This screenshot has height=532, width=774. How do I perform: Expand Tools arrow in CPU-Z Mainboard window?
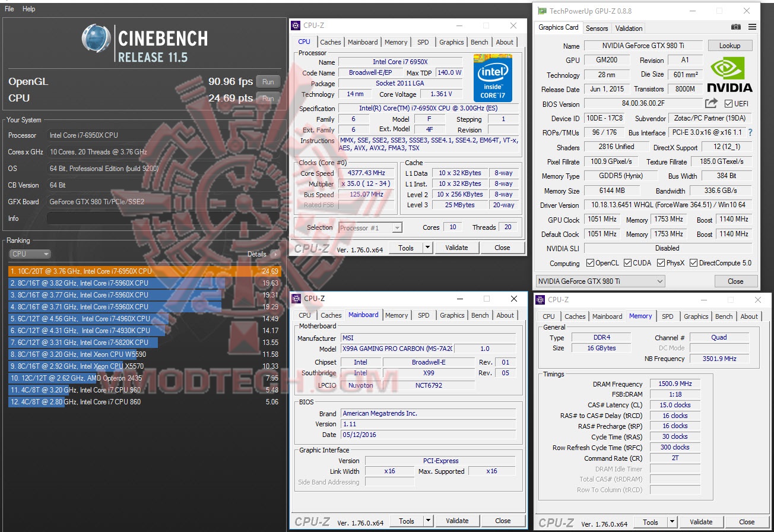click(x=427, y=521)
